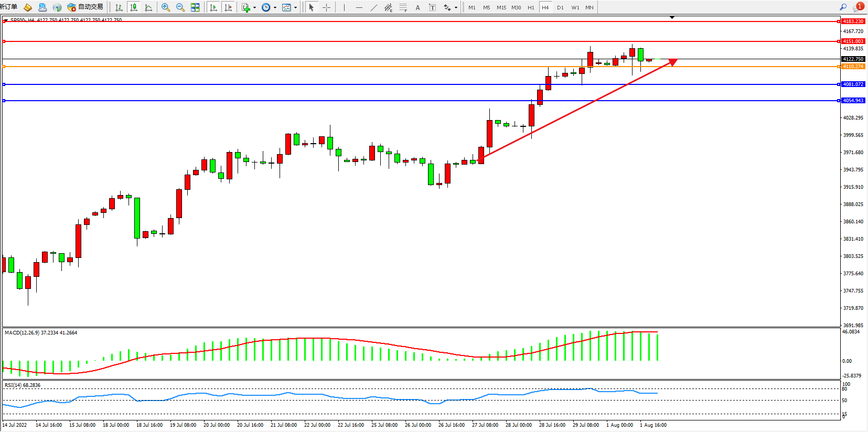
Task: Click the 自动交易 AutoTrading button
Action: [x=85, y=7]
